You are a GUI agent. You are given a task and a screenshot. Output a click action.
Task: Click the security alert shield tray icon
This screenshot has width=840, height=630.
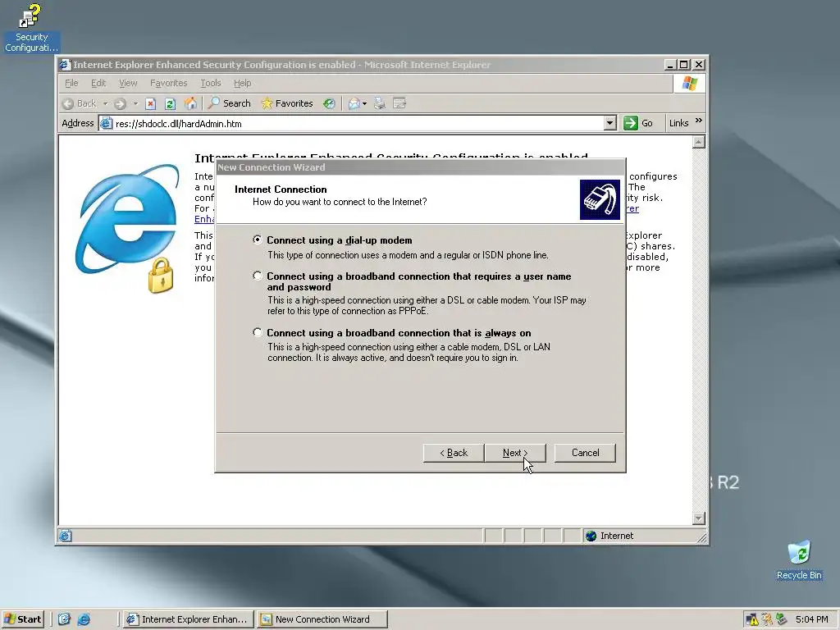pos(751,619)
